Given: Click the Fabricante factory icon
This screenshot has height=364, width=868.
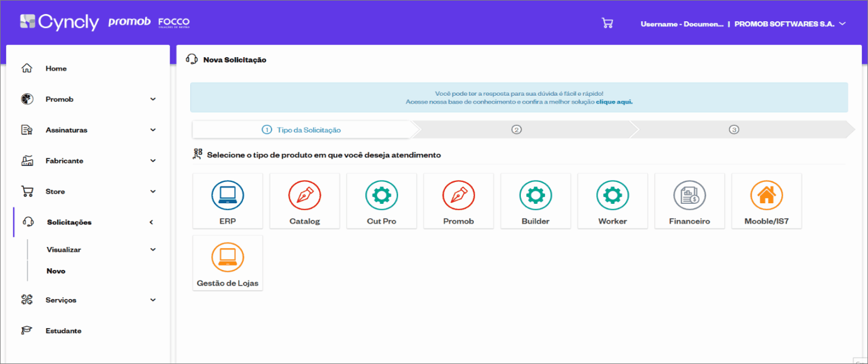Looking at the screenshot, I should 26,161.
